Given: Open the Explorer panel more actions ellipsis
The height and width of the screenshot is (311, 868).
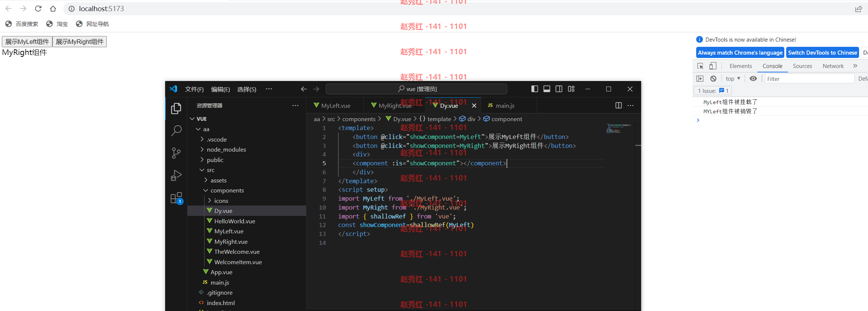Looking at the screenshot, I should pos(295,106).
